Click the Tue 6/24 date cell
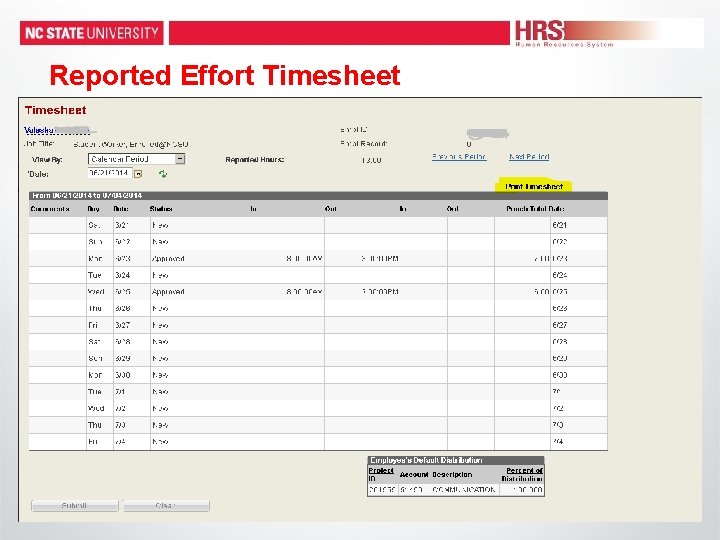720x540 pixels. click(x=123, y=275)
